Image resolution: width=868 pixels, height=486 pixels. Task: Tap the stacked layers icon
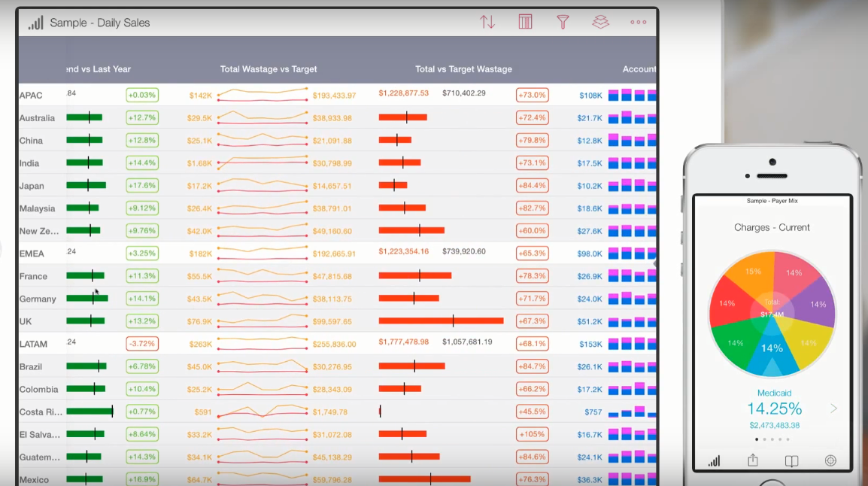[x=600, y=22]
